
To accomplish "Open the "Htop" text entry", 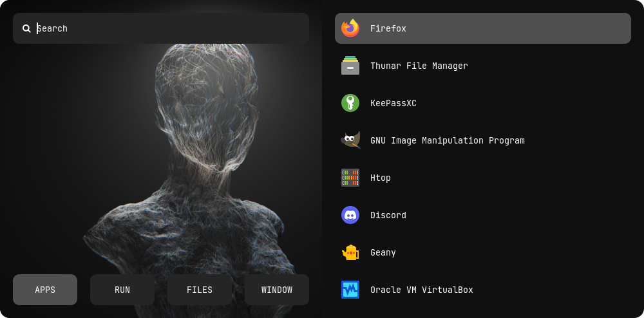I will point(380,178).
